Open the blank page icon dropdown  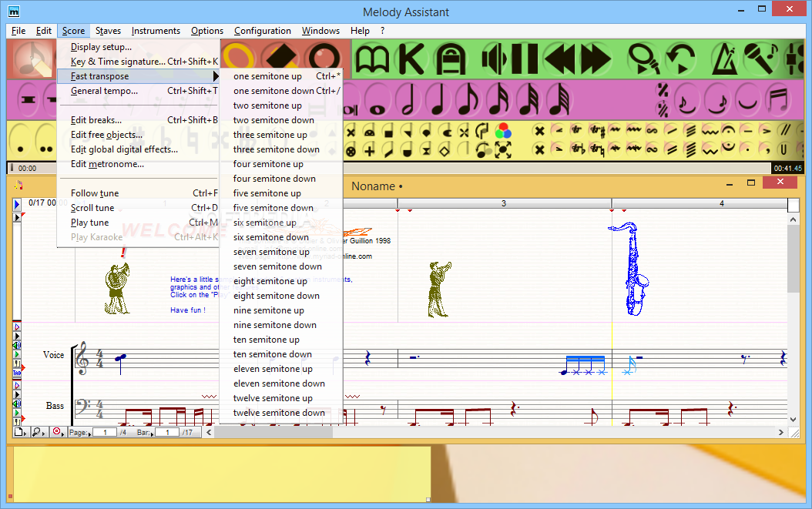[20, 432]
